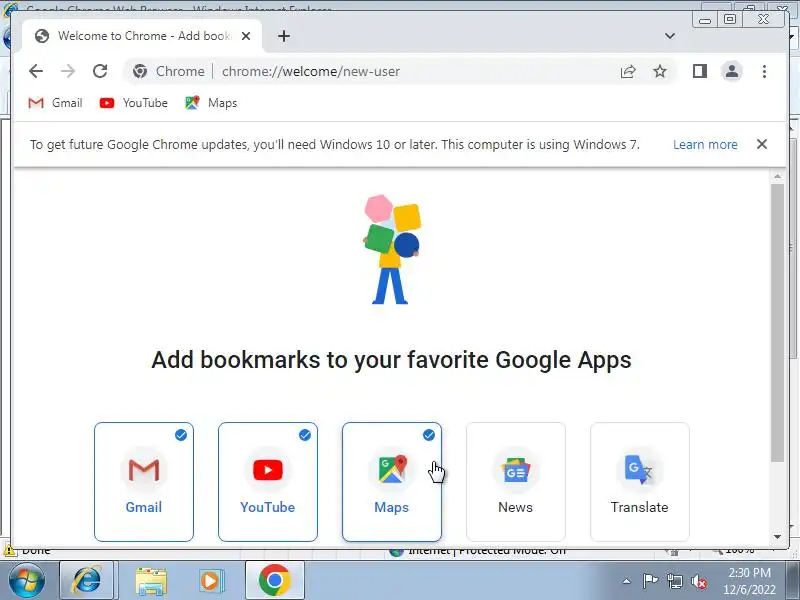Click the YouTube card's blue checkmark
Image resolution: width=800 pixels, height=600 pixels.
(x=305, y=435)
